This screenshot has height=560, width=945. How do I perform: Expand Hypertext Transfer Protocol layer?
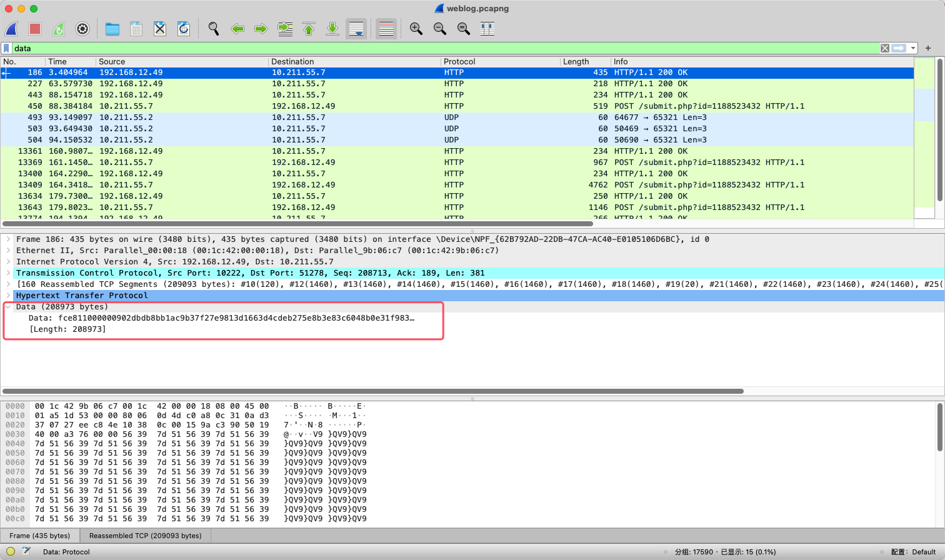pos(8,296)
